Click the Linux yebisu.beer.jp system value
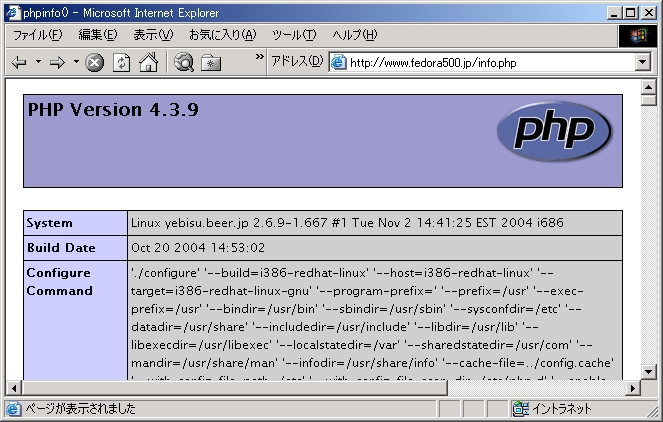The width and height of the screenshot is (663, 422). 347,223
